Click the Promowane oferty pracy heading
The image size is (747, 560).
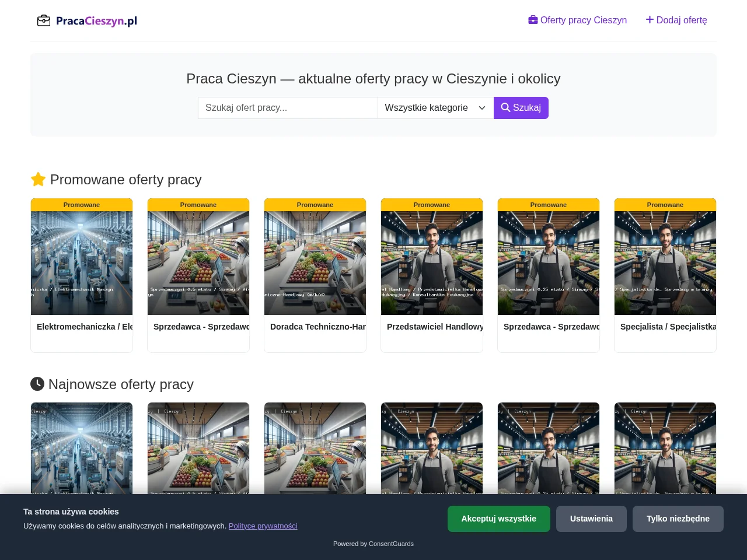[116, 179]
